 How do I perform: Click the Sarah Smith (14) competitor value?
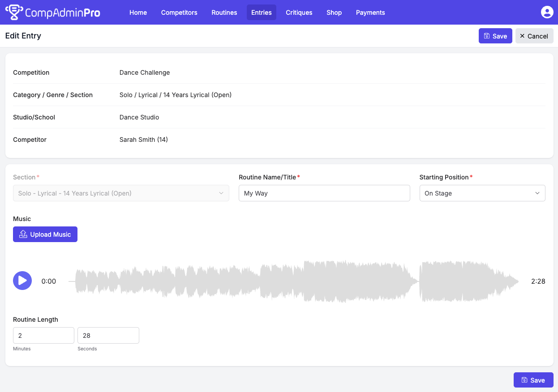tap(144, 140)
